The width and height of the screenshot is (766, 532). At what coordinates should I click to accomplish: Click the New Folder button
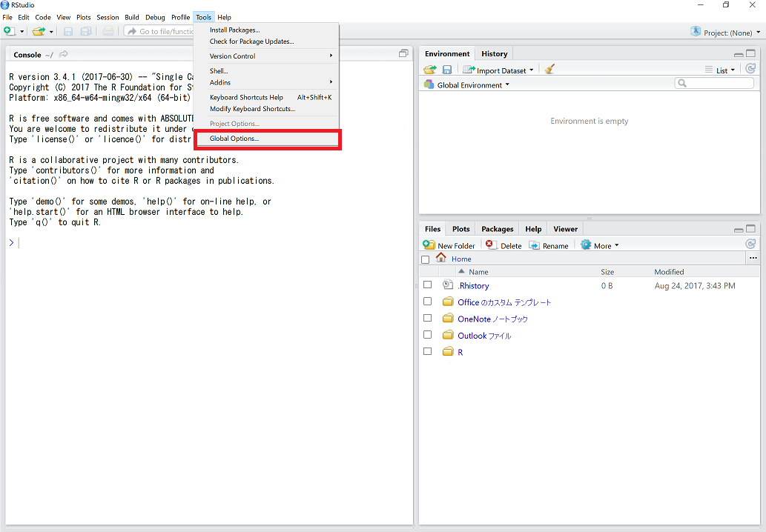pos(449,245)
